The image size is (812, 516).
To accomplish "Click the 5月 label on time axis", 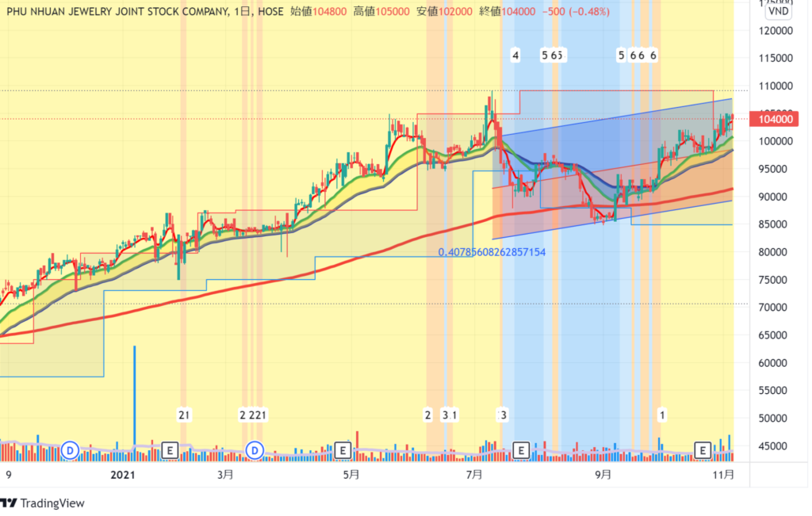I will pyautogui.click(x=351, y=475).
